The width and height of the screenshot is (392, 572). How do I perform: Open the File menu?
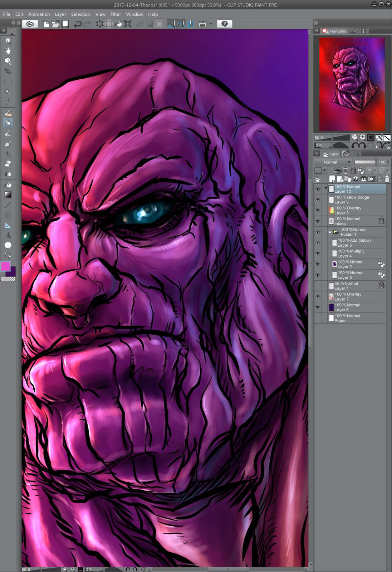tap(6, 14)
